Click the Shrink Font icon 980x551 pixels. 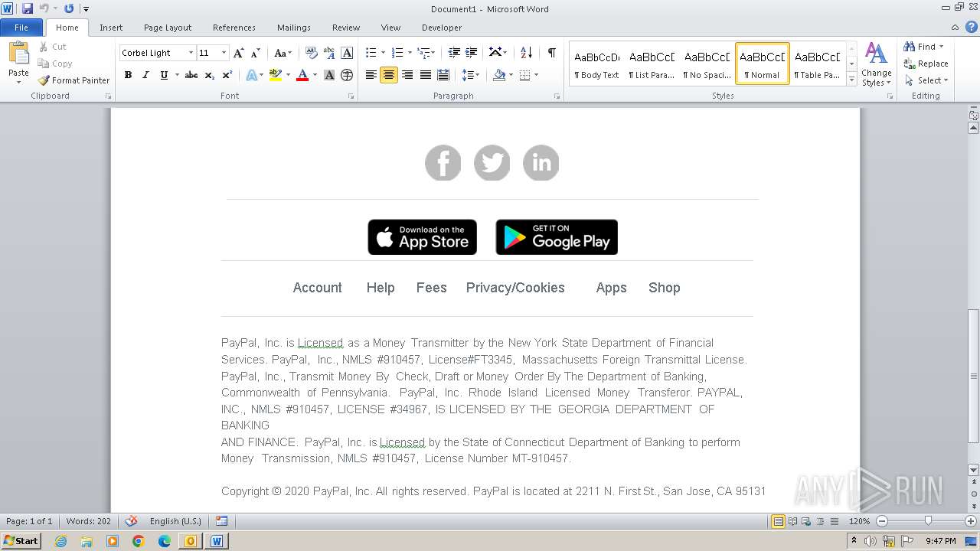click(256, 53)
